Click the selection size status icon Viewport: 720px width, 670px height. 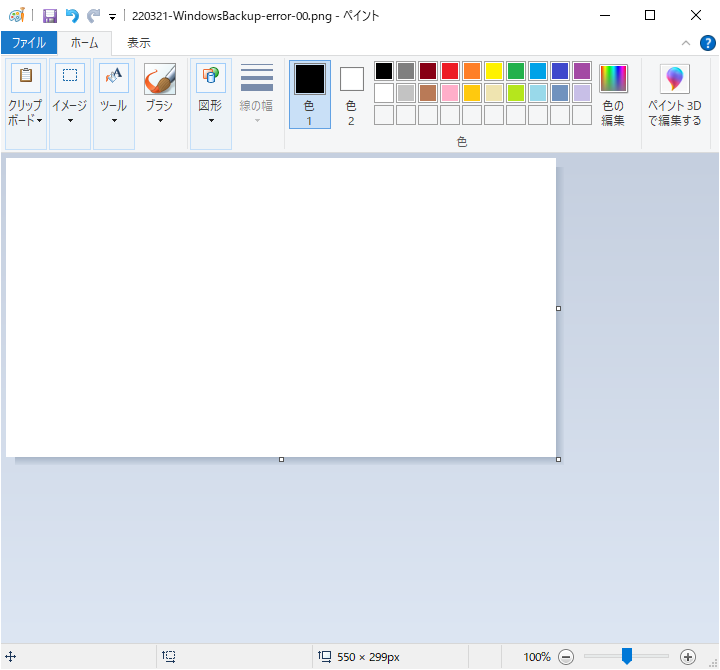point(169,657)
